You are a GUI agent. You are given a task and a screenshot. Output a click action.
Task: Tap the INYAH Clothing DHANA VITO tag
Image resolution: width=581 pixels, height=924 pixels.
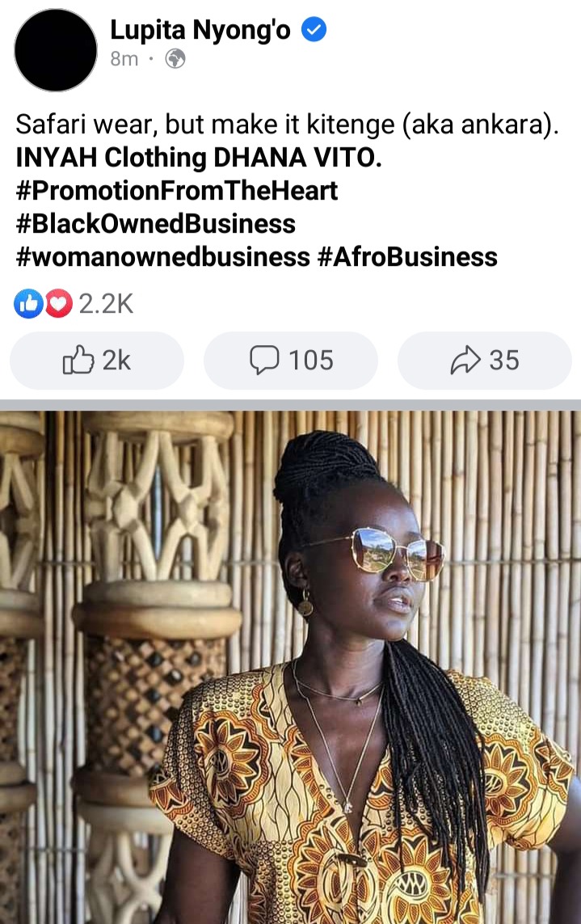(x=199, y=158)
